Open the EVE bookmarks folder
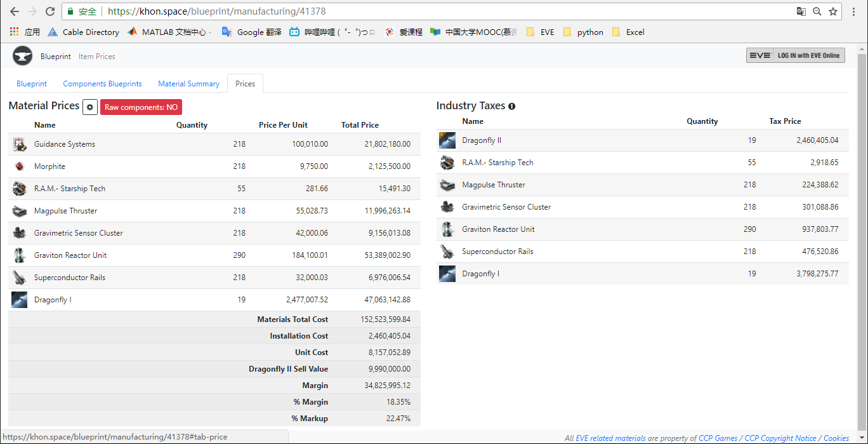The width and height of the screenshot is (868, 444). [540, 32]
